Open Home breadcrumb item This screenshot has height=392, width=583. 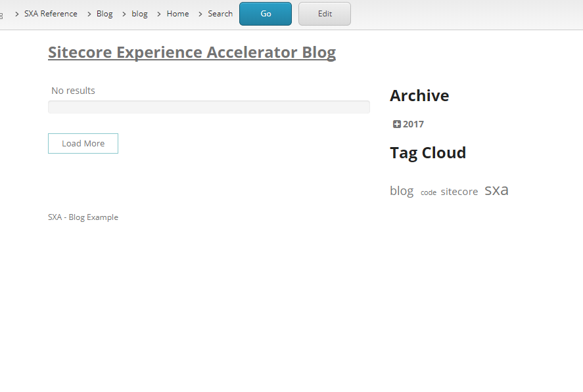point(177,14)
